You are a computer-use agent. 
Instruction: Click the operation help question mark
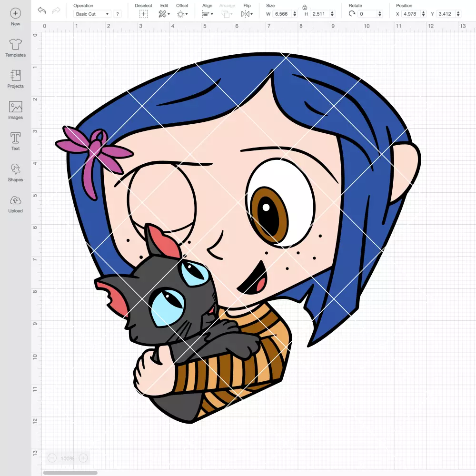[118, 14]
